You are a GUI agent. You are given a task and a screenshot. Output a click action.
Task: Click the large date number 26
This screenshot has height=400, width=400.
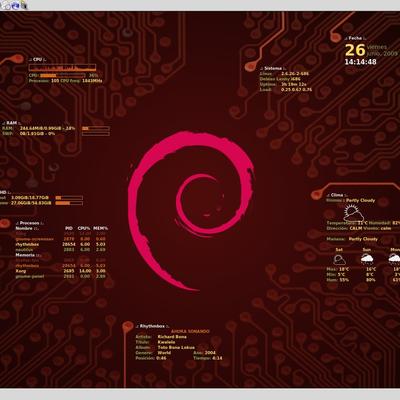(355, 50)
